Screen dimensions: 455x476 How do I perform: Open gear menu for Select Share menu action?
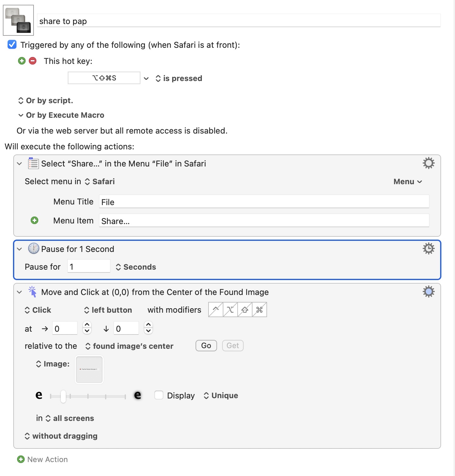point(428,163)
